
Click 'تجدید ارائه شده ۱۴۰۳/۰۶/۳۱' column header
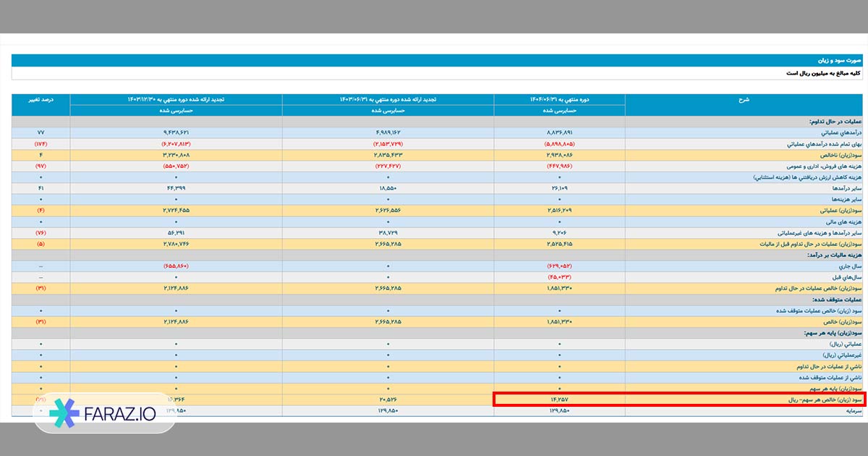[388, 99]
